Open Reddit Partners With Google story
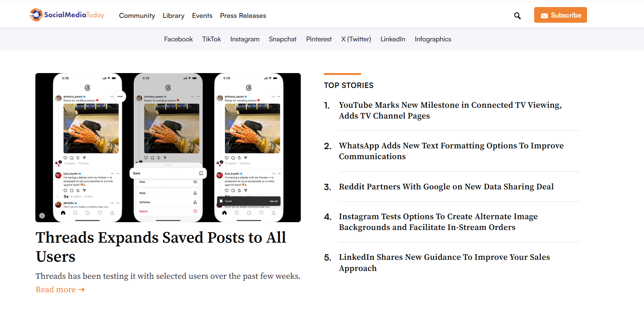 click(446, 187)
